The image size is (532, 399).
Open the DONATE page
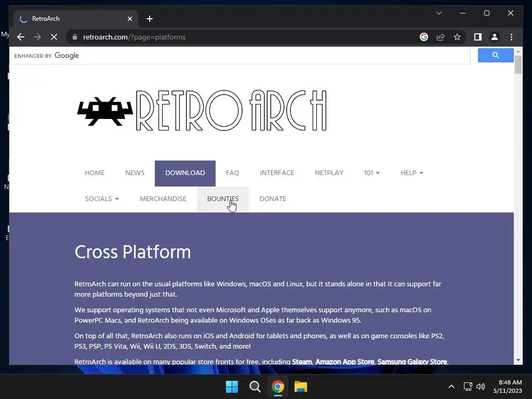pos(273,199)
